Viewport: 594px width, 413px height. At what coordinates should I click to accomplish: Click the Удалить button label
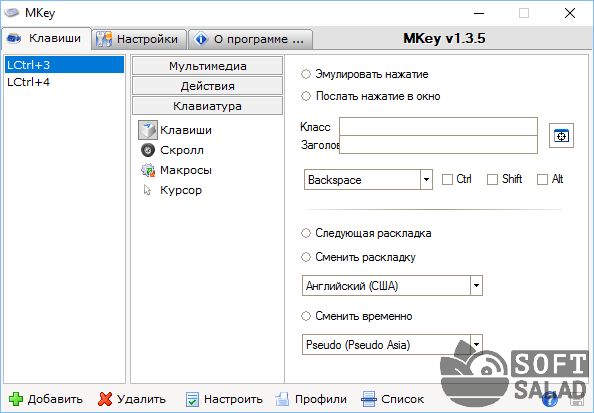pyautogui.click(x=141, y=399)
